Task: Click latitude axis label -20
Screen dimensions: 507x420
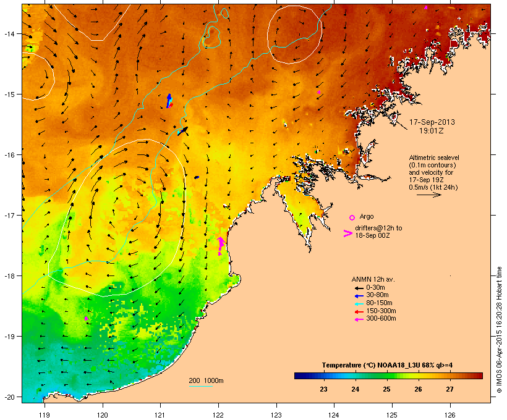Action: 9,397
